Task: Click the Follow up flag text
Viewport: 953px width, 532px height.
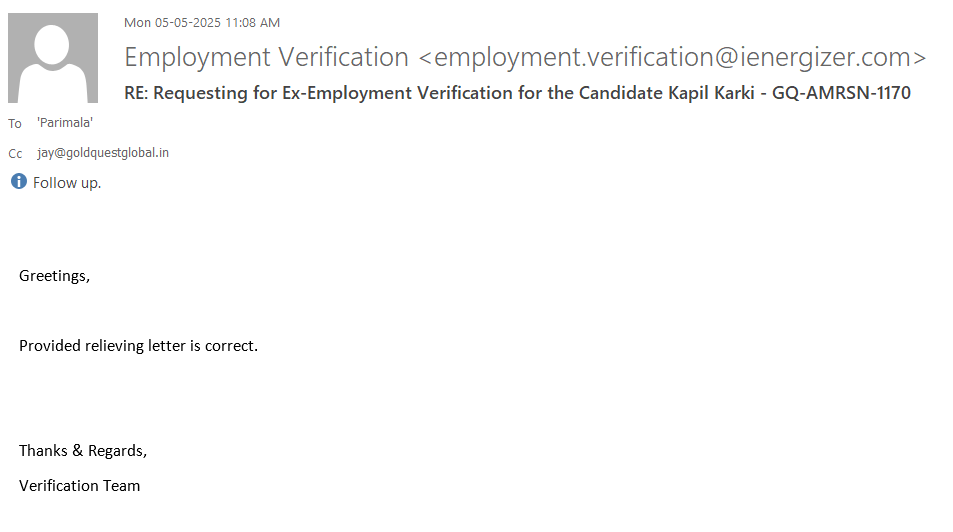Action: click(x=67, y=183)
